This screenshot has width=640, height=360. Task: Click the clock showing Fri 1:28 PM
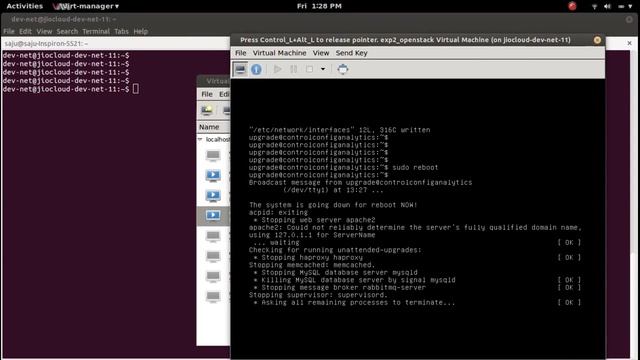pyautogui.click(x=319, y=6)
